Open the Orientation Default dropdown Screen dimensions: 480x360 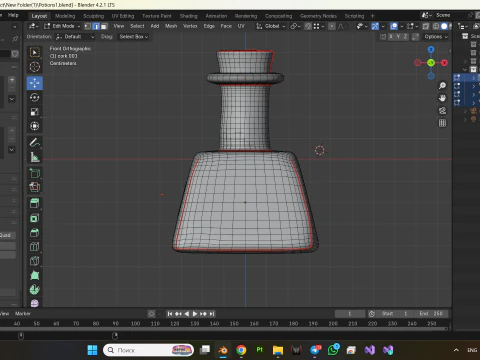tap(75, 37)
